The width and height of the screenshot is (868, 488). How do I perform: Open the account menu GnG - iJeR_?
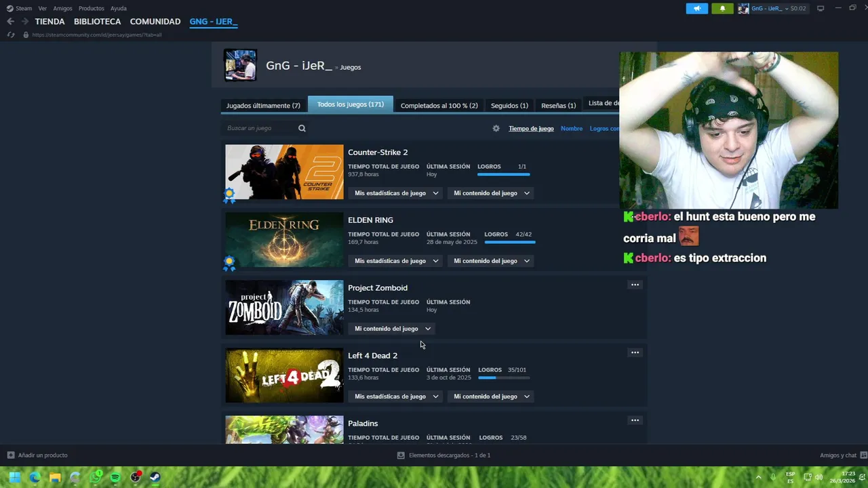[772, 9]
